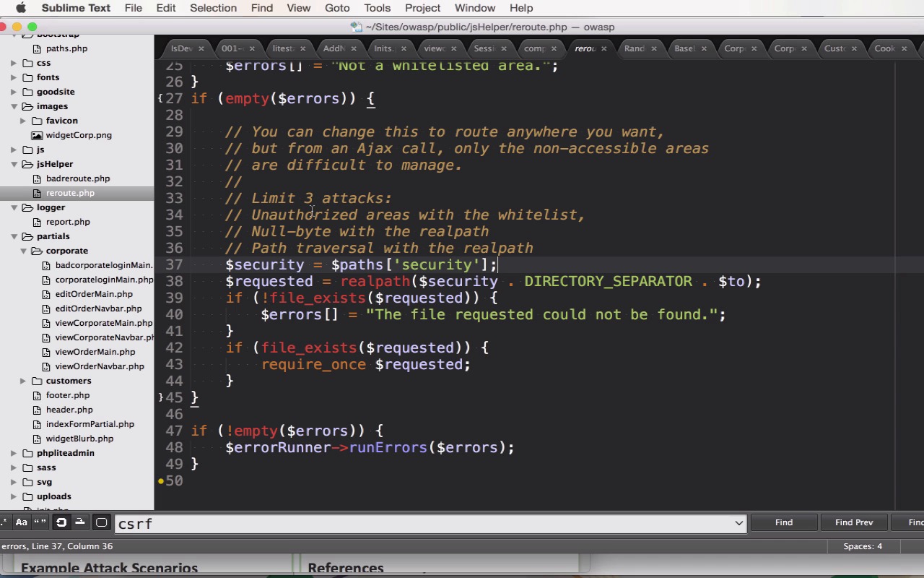This screenshot has height=578, width=924.
Task: Open badreroute.php file
Action: pos(78,178)
